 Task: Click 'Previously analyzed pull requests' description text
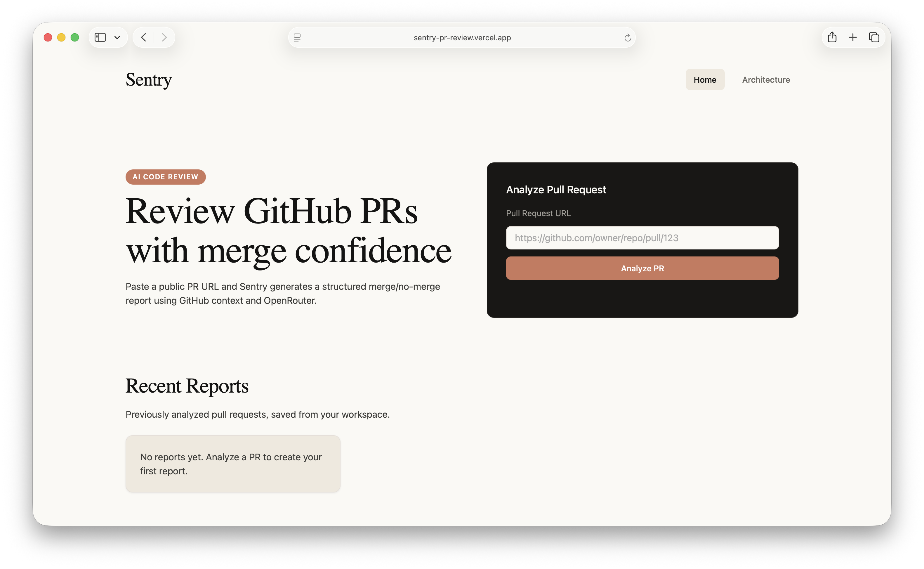pos(257,414)
